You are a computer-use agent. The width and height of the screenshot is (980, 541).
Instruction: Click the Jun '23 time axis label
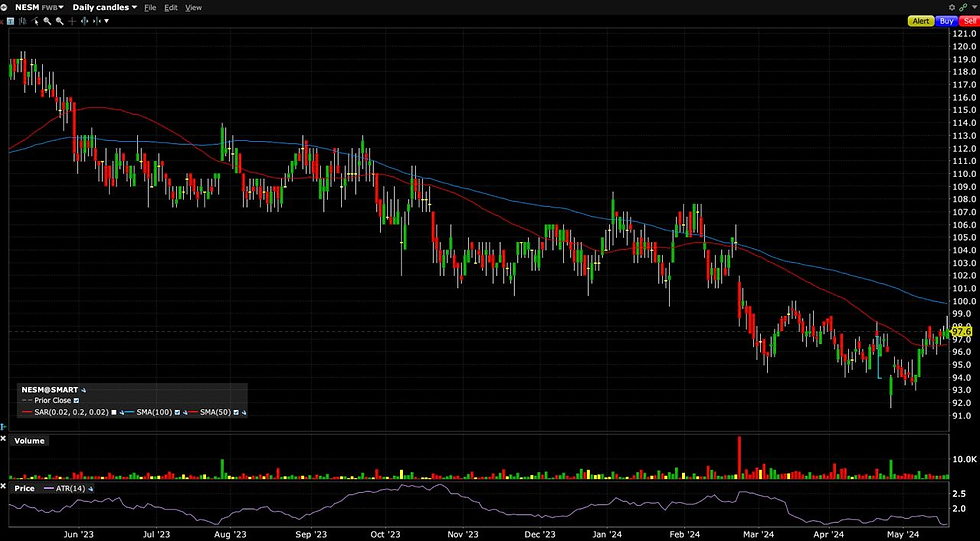79,534
